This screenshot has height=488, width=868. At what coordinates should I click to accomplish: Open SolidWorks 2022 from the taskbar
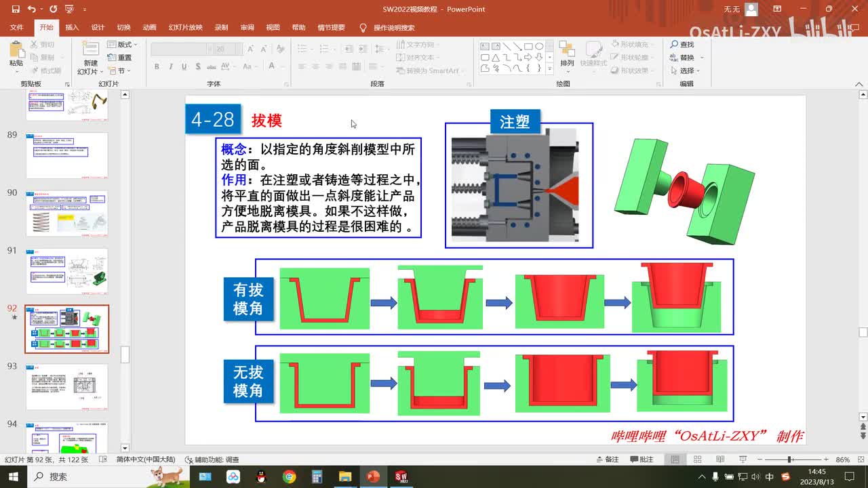click(x=401, y=476)
